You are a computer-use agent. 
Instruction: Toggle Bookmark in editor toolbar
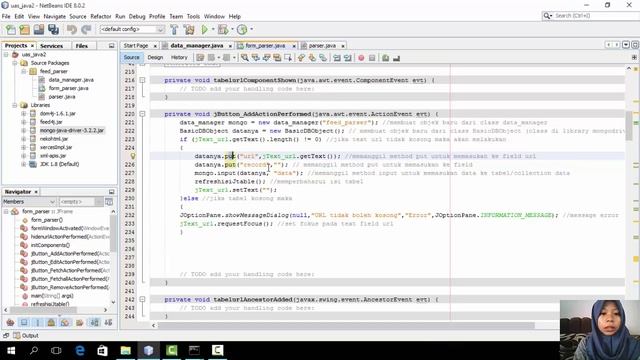coord(323,58)
